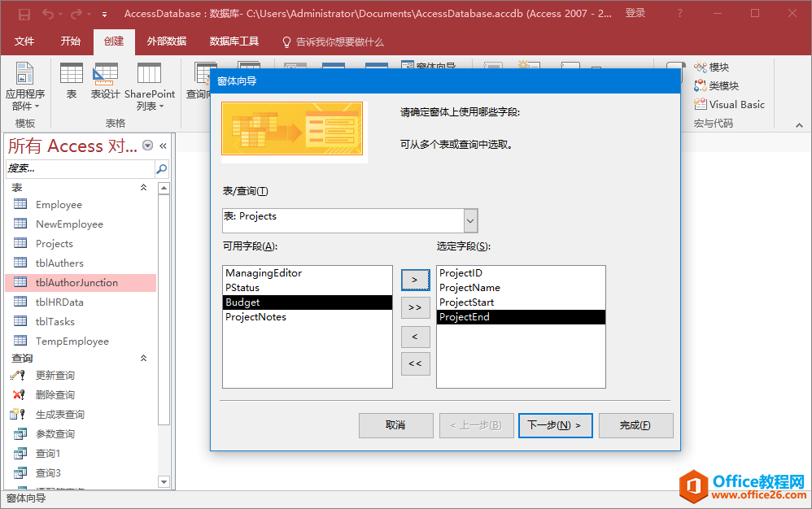The width and height of the screenshot is (812, 509).
Task: Click the magnifier search icon in navigation pane
Action: [x=162, y=168]
